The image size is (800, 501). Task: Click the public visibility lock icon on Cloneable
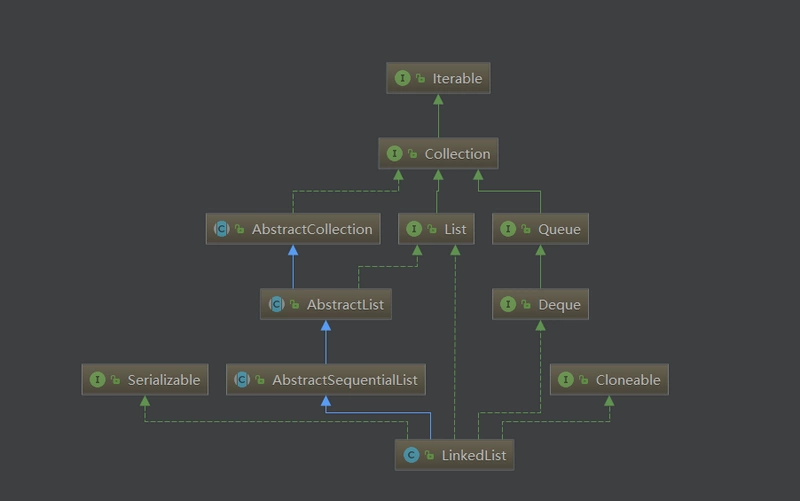[x=583, y=380]
